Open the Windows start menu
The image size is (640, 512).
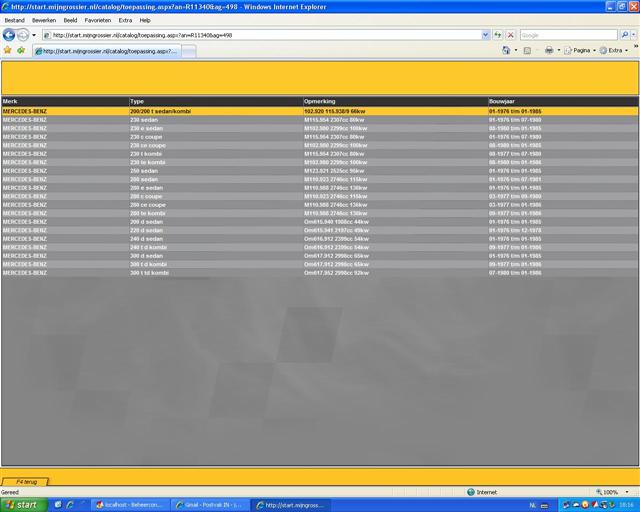[x=24, y=505]
